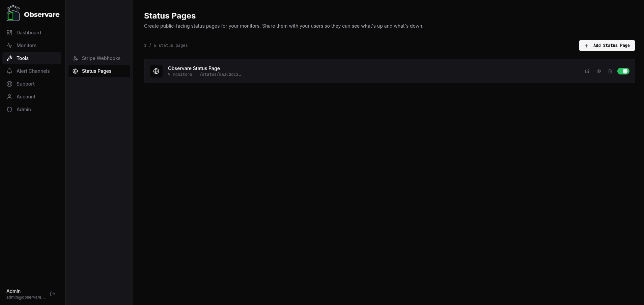Click the globe icon beside Observare Status Page
The width and height of the screenshot is (644, 305).
(x=156, y=71)
